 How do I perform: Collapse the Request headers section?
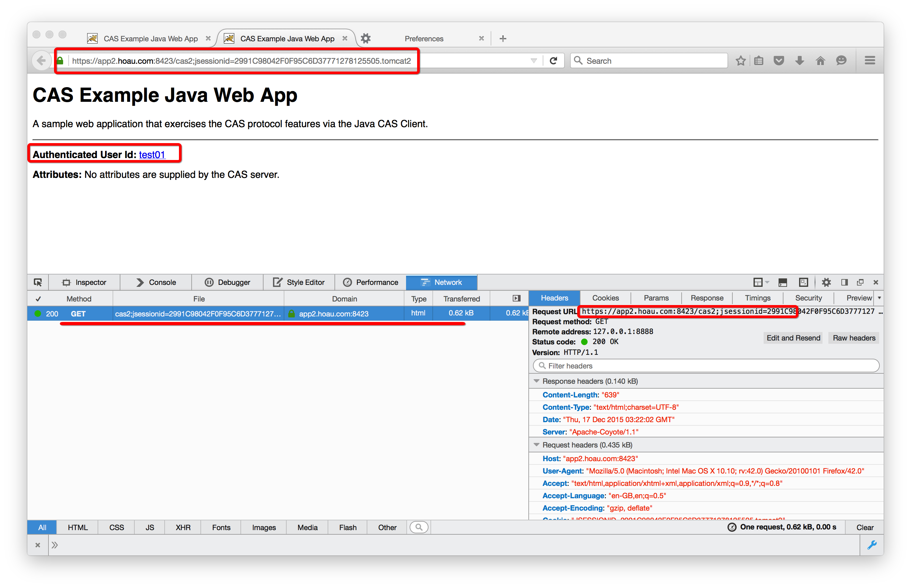click(537, 445)
